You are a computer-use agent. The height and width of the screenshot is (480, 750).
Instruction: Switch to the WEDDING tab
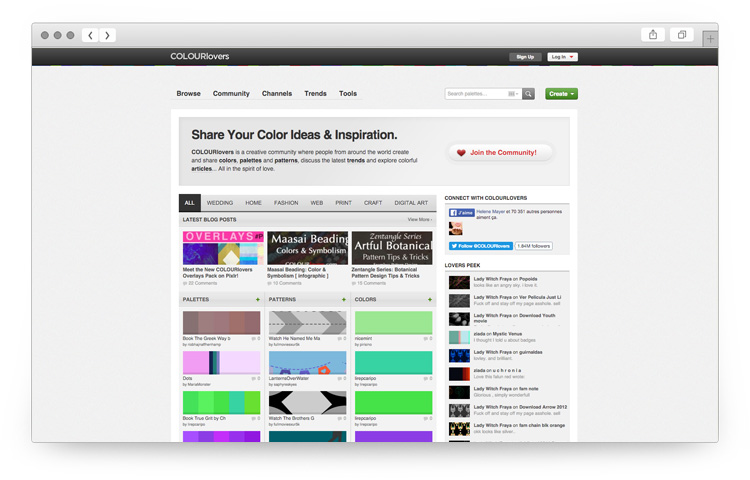click(220, 203)
